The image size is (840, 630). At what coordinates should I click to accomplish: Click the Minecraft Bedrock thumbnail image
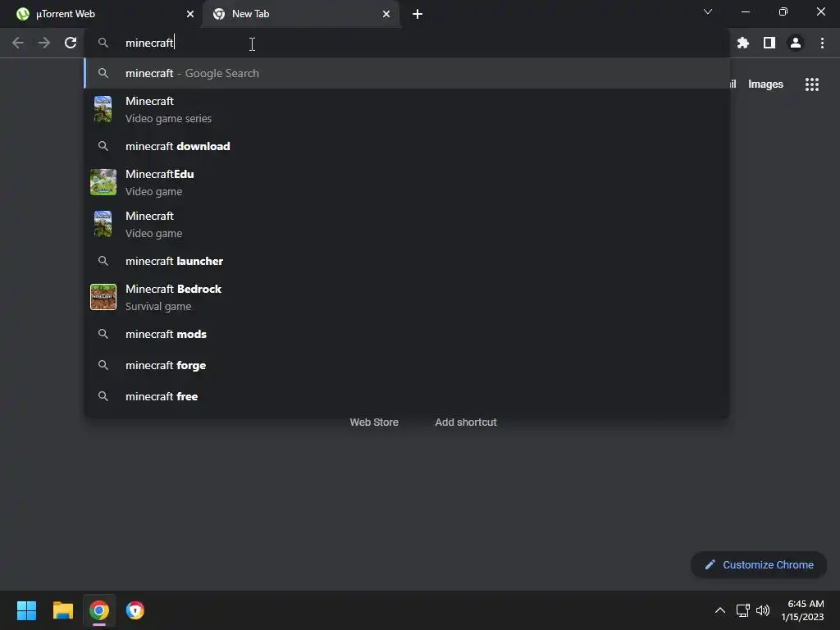point(103,297)
